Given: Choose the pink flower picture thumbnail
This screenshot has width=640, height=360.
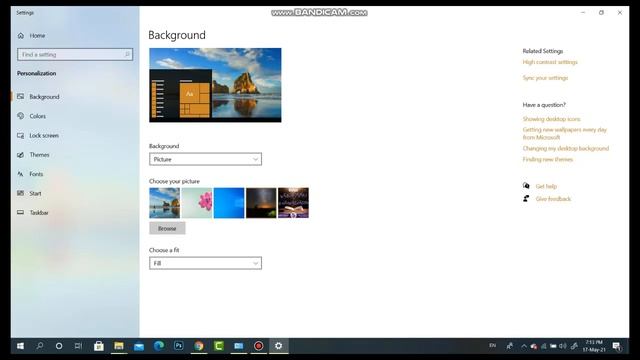Looking at the screenshot, I should click(197, 203).
